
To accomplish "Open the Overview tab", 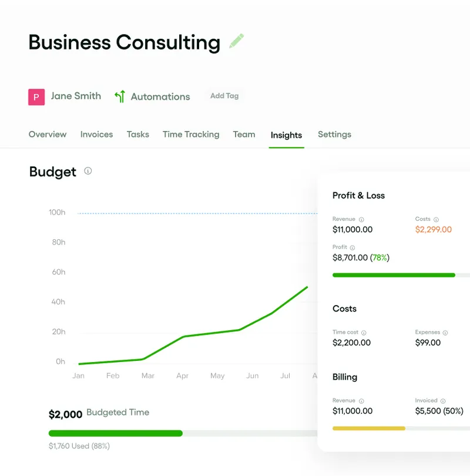I will pos(48,135).
